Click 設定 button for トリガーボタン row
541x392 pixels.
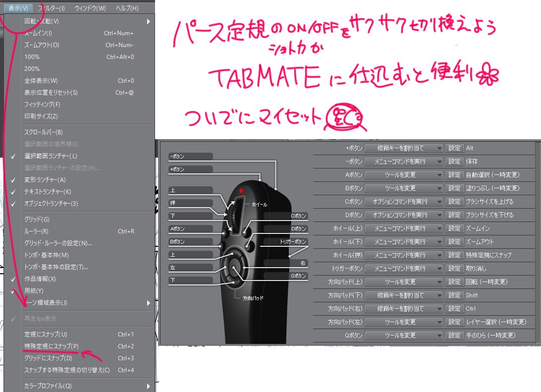tap(454, 269)
